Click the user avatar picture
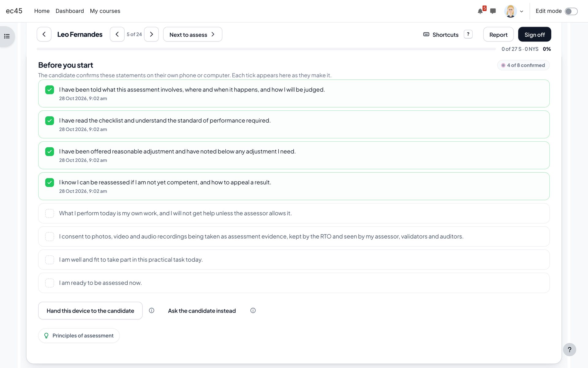 coord(510,11)
